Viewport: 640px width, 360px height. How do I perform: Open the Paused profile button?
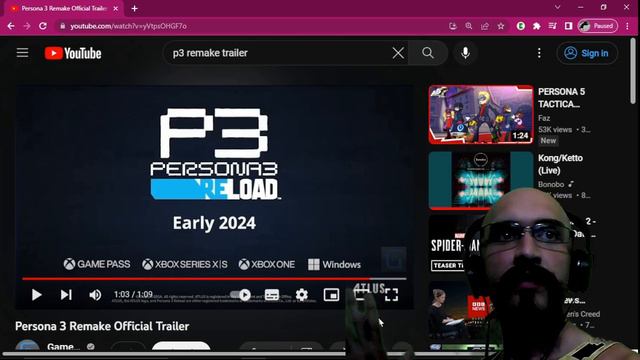tap(598, 26)
